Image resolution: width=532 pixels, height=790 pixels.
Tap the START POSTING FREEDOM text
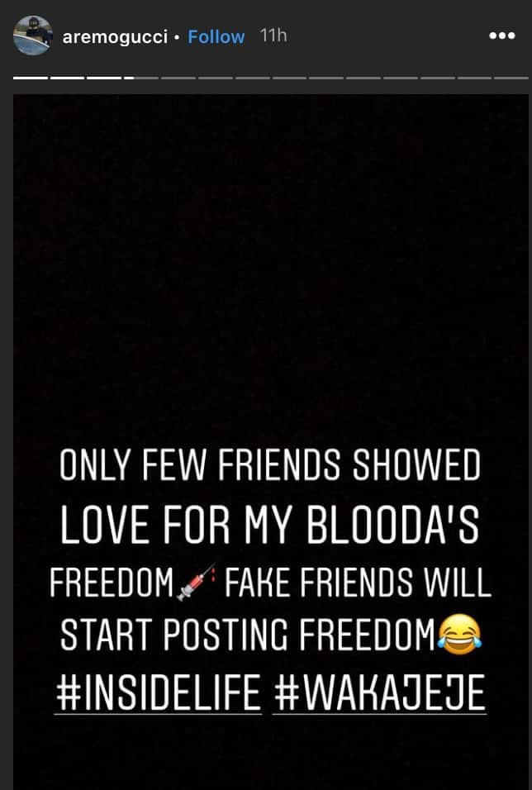tap(247, 635)
